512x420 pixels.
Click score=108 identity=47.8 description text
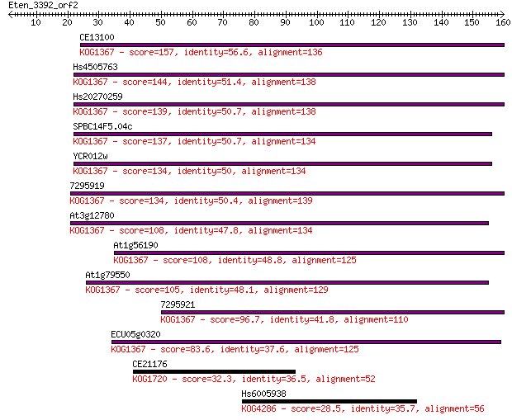point(192,230)
